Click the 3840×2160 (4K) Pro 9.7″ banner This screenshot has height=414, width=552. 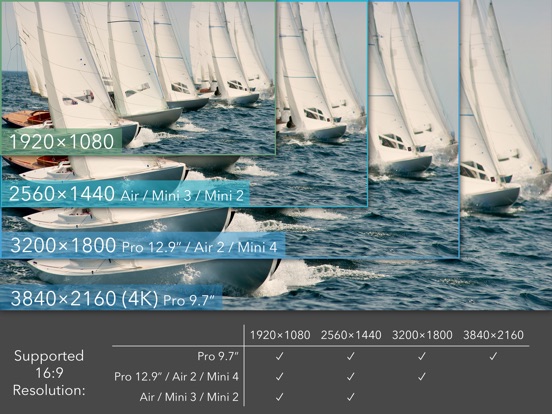tap(112, 298)
